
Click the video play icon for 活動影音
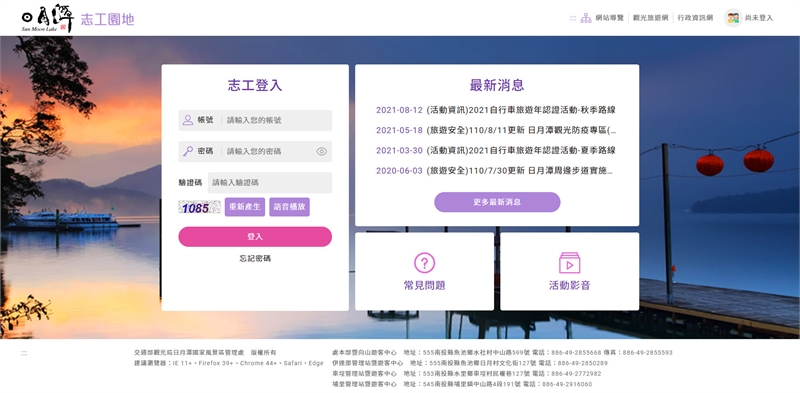[x=569, y=263]
